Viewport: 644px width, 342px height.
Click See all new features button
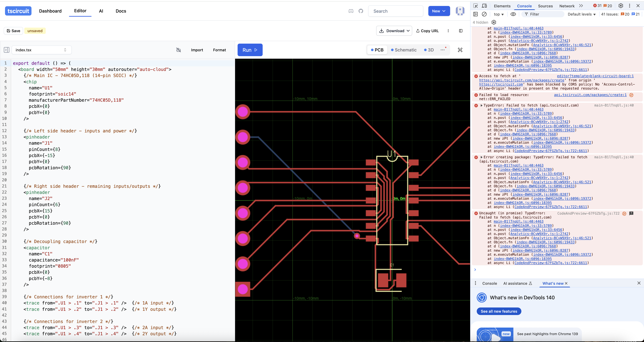coord(499,311)
